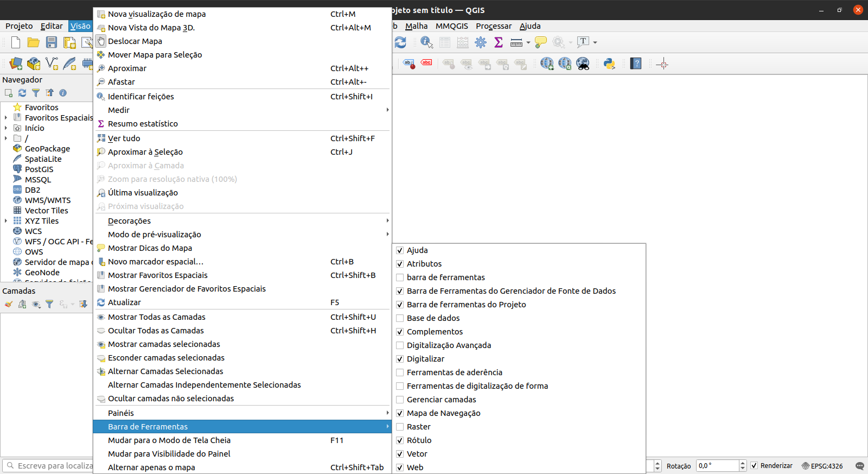868x474 pixels.
Task: Uncheck the Vetor toolbar checkbox
Action: [x=400, y=454]
